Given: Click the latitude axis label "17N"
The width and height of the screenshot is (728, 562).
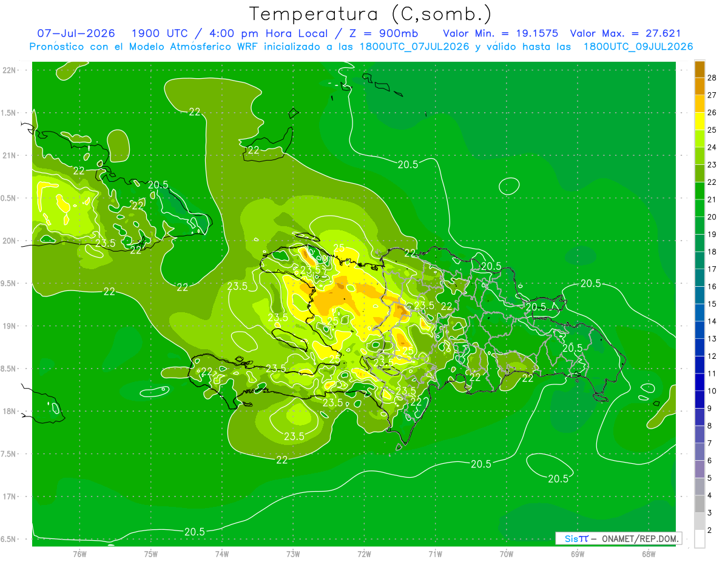Looking at the screenshot, I should (x=10, y=497).
